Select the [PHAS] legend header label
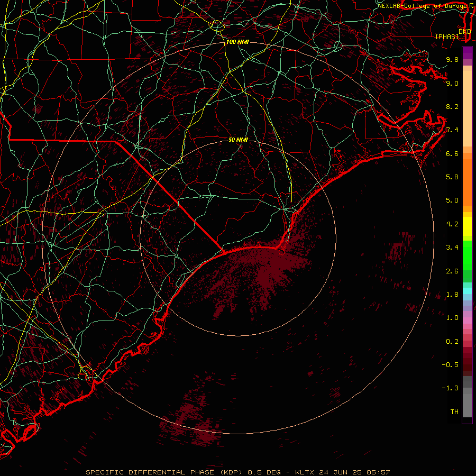This screenshot has height=476, width=476. click(x=447, y=36)
